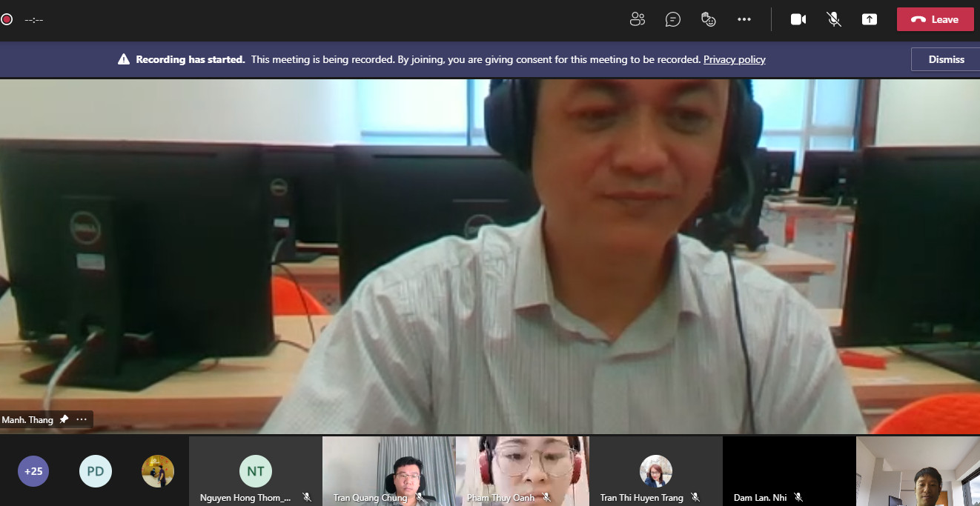Click the muted mic icon for Tran Thi Huyen Trang
Viewport: 980px width, 506px height.
coord(695,497)
